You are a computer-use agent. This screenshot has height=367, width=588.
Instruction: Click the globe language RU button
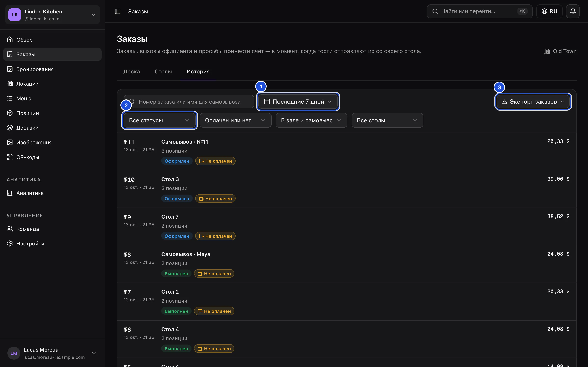coord(549,11)
